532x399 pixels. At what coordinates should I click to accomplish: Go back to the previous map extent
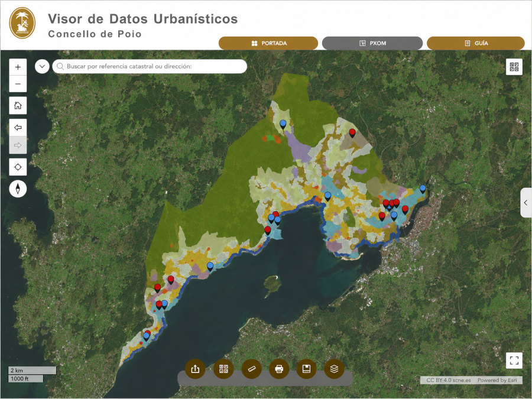click(18, 128)
